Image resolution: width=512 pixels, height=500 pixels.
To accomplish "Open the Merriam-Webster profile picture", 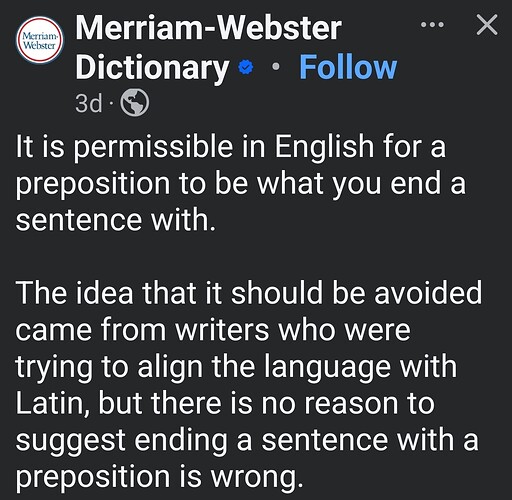I will coord(40,40).
